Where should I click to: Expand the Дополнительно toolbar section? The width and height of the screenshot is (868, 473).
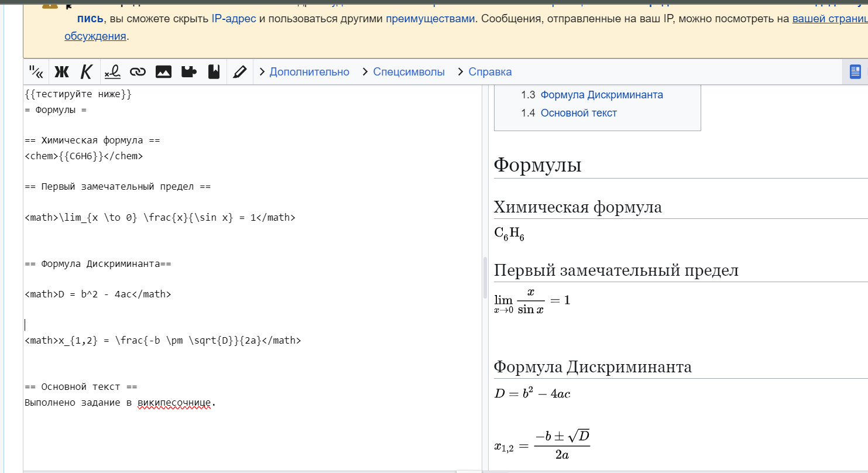pos(303,72)
